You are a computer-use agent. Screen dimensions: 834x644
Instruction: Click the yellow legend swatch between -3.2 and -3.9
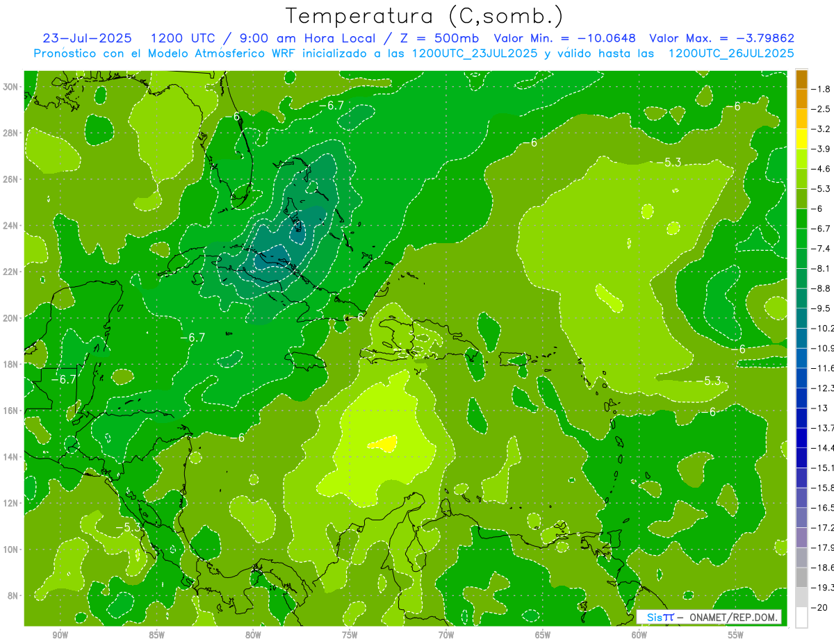click(801, 139)
